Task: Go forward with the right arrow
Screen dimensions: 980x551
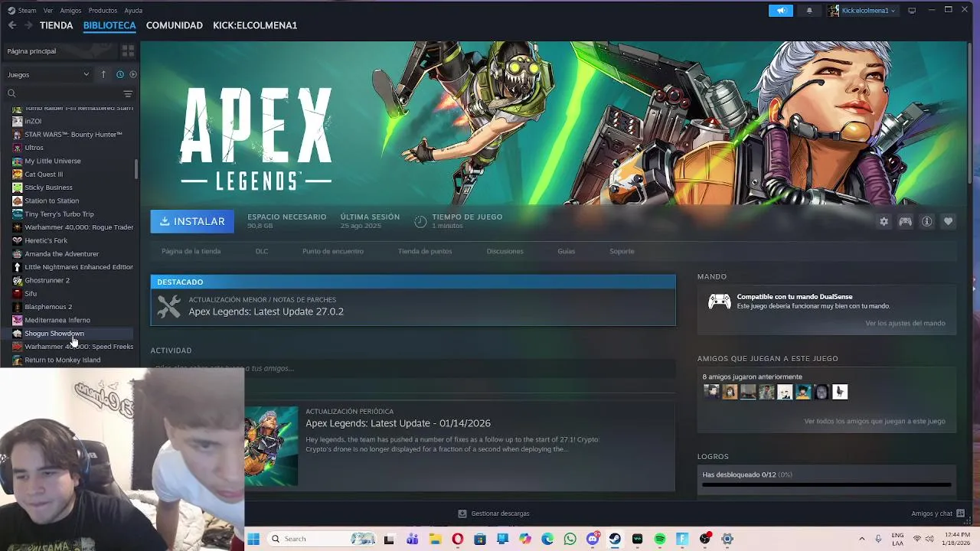Action: 28,25
